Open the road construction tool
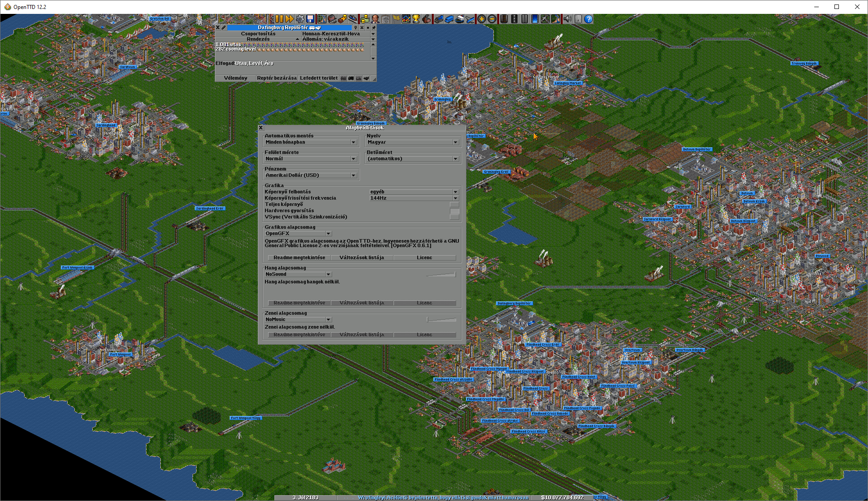The width and height of the screenshot is (868, 501). (x=514, y=19)
